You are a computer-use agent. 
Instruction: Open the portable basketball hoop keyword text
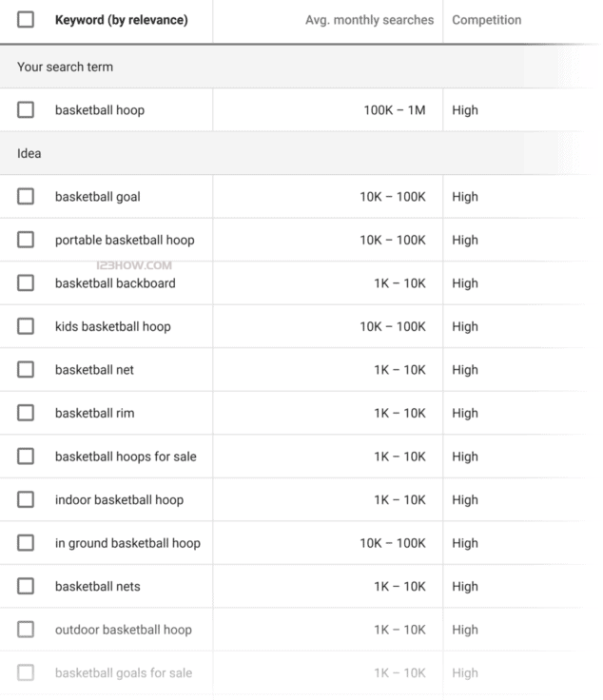point(125,240)
